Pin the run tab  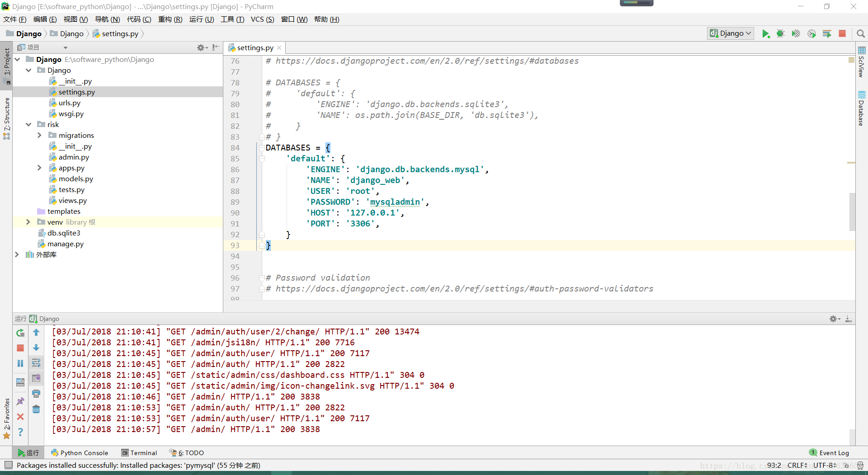20,401
